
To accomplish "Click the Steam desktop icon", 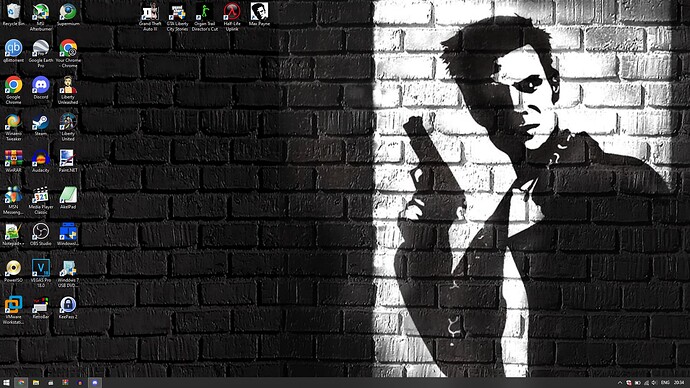I will 40,124.
